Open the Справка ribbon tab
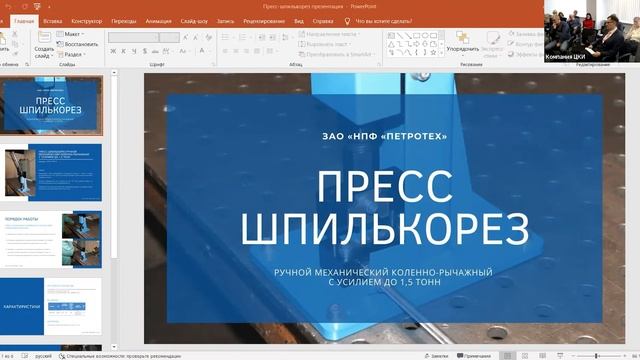The width and height of the screenshot is (640, 360). 323,21
